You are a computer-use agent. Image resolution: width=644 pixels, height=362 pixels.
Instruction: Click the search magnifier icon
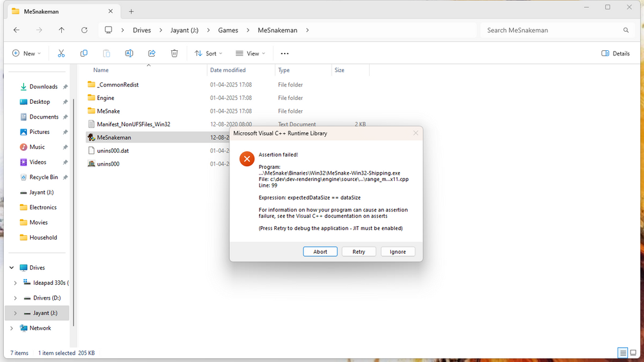pyautogui.click(x=626, y=30)
